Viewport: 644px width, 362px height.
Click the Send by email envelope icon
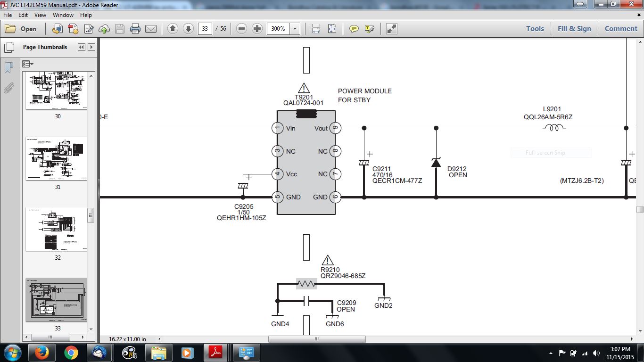151,29
